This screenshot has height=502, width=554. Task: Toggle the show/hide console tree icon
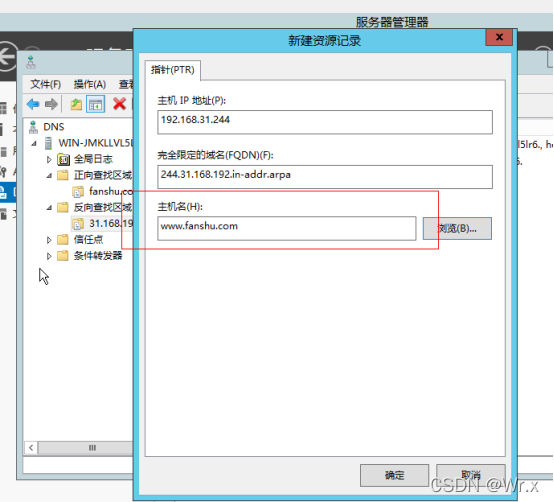coord(95,104)
